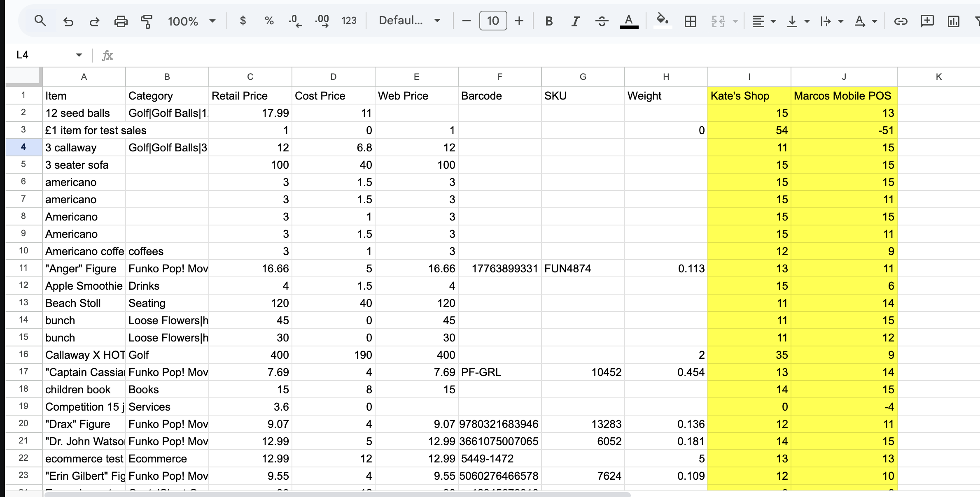Click the undo arrow icon
This screenshot has height=497, width=980.
(68, 21)
